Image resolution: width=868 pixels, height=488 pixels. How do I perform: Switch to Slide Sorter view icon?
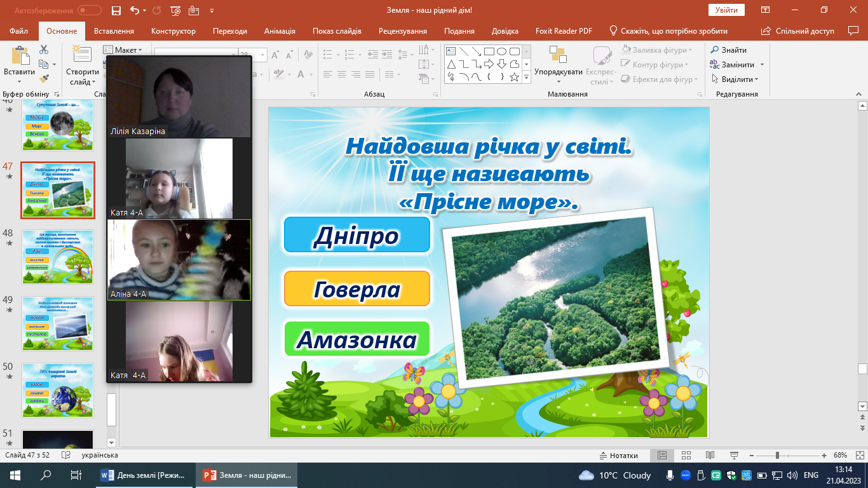686,456
